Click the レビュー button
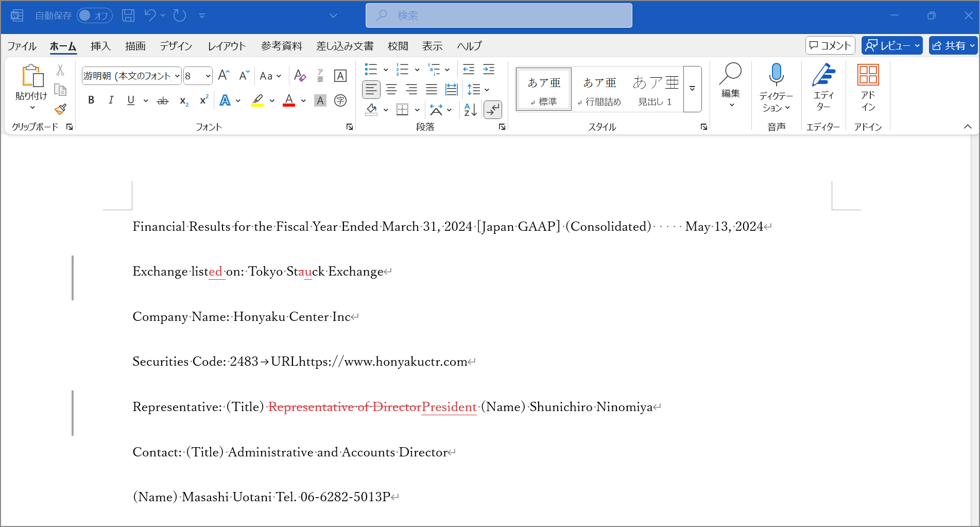Screen dimensions: 980x527 892,45
